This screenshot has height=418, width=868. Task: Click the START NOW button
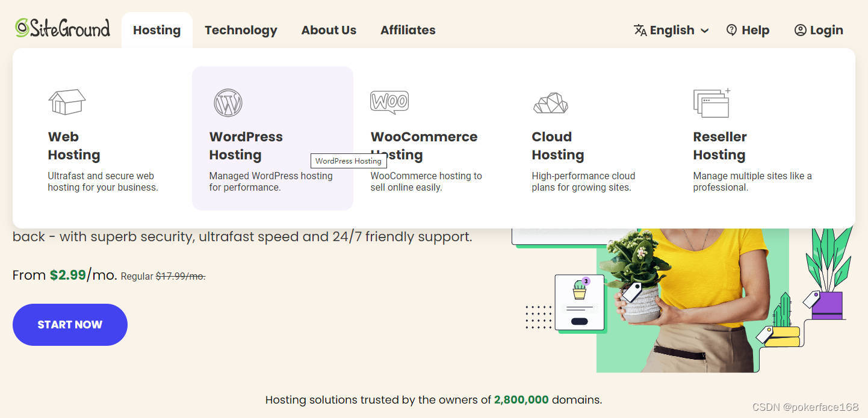coord(69,325)
